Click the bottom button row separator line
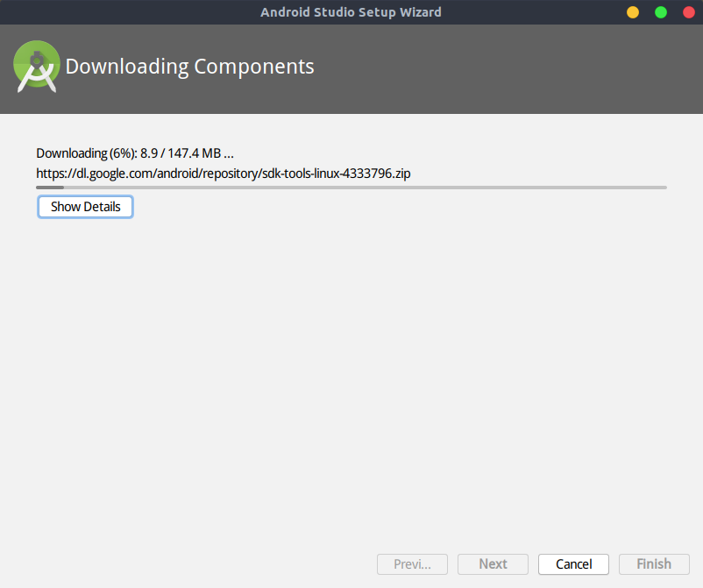703x588 pixels. point(351,543)
